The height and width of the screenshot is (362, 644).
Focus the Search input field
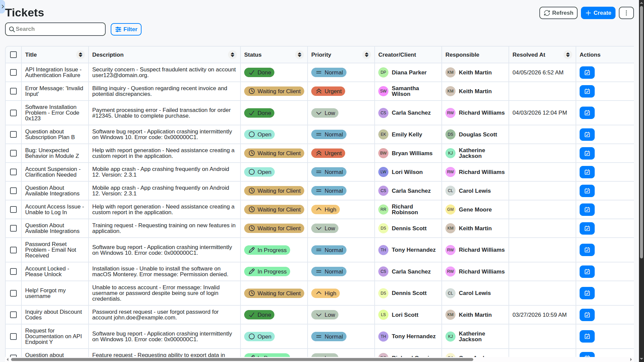click(55, 29)
